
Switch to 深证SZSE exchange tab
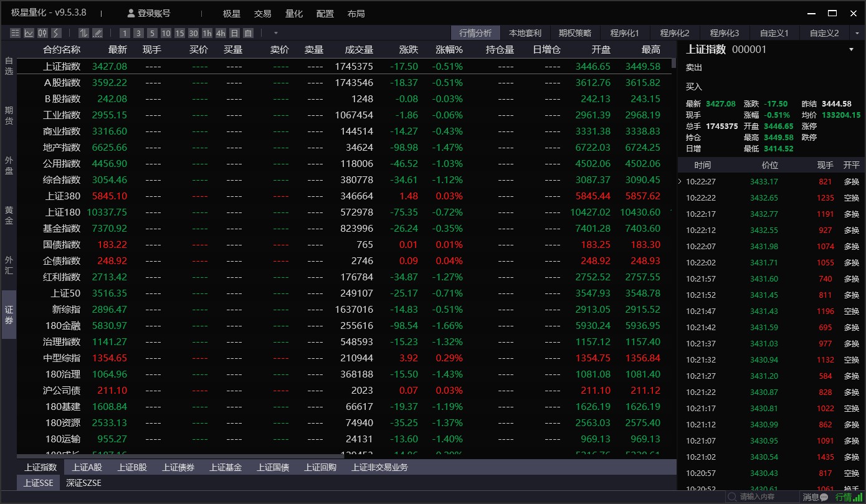tap(83, 483)
